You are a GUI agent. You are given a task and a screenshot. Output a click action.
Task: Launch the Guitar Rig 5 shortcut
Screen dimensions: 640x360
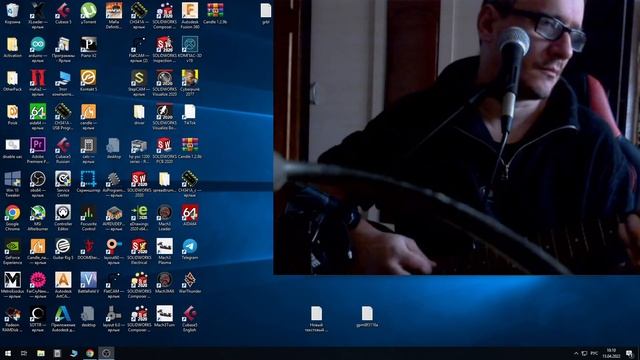tap(63, 249)
